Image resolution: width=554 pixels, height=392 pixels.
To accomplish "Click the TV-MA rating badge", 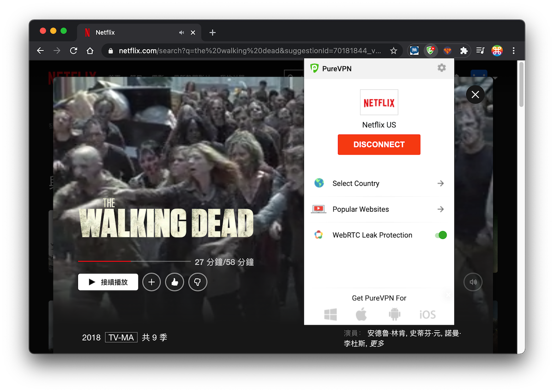I will pos(121,338).
